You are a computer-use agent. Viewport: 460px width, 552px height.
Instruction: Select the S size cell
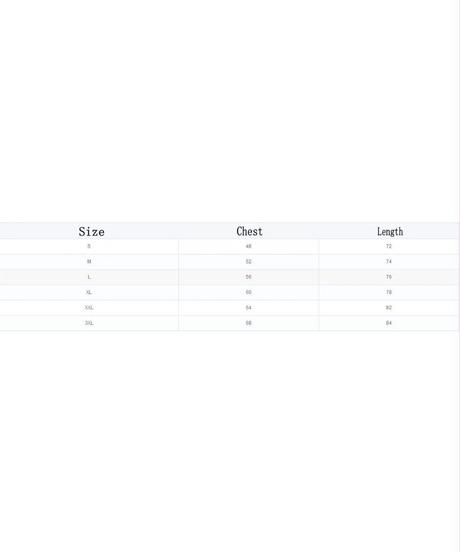click(89, 246)
